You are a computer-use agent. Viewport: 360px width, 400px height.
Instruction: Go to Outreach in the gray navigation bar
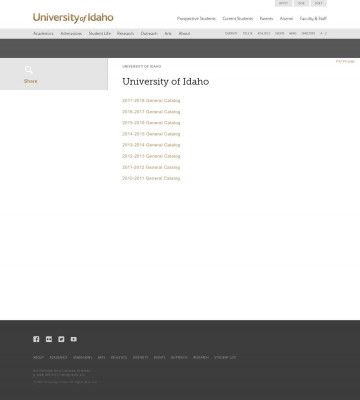(149, 34)
